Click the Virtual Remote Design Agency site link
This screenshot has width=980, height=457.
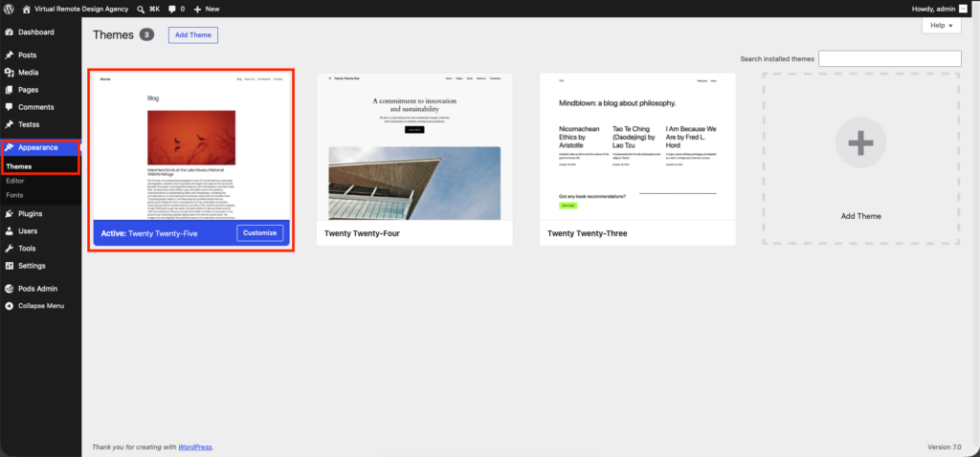pos(81,9)
